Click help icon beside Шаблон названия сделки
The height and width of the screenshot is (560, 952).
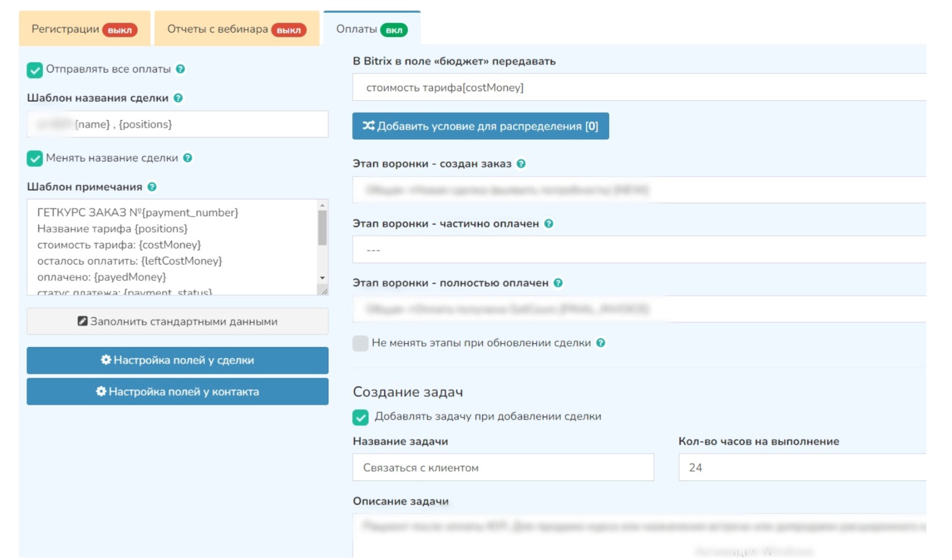tap(178, 98)
